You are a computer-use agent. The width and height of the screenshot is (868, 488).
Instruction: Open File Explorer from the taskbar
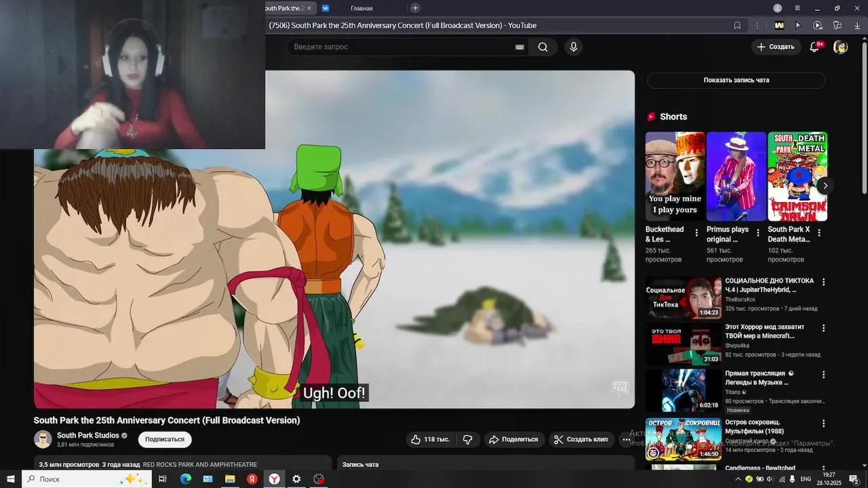pos(230,479)
